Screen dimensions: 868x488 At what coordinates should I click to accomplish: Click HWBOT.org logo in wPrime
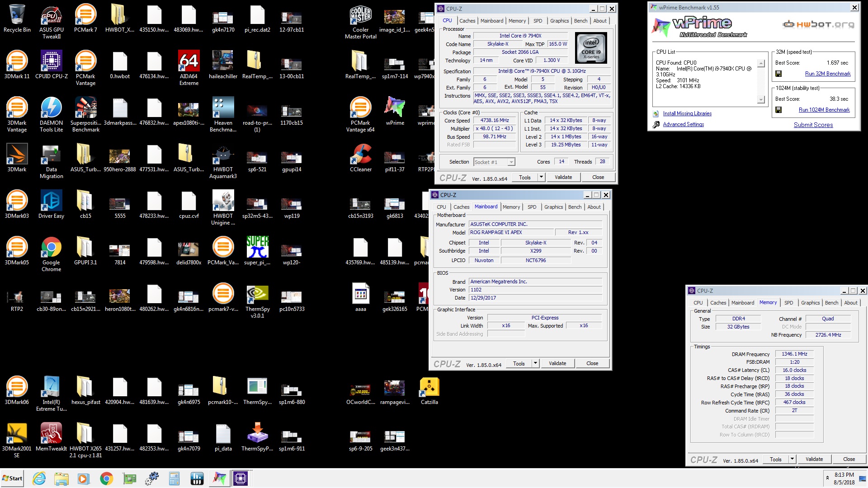[x=819, y=24]
